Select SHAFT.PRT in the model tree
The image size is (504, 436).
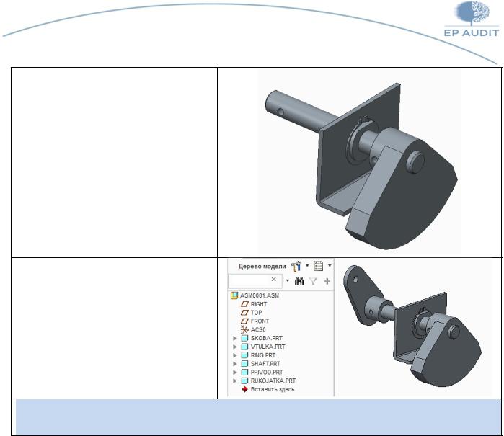261,364
